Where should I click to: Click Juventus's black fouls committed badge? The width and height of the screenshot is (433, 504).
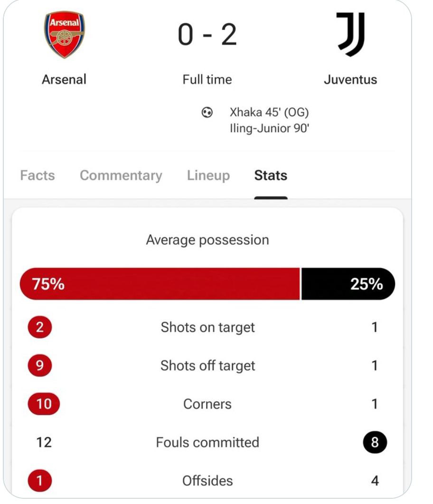tap(375, 443)
